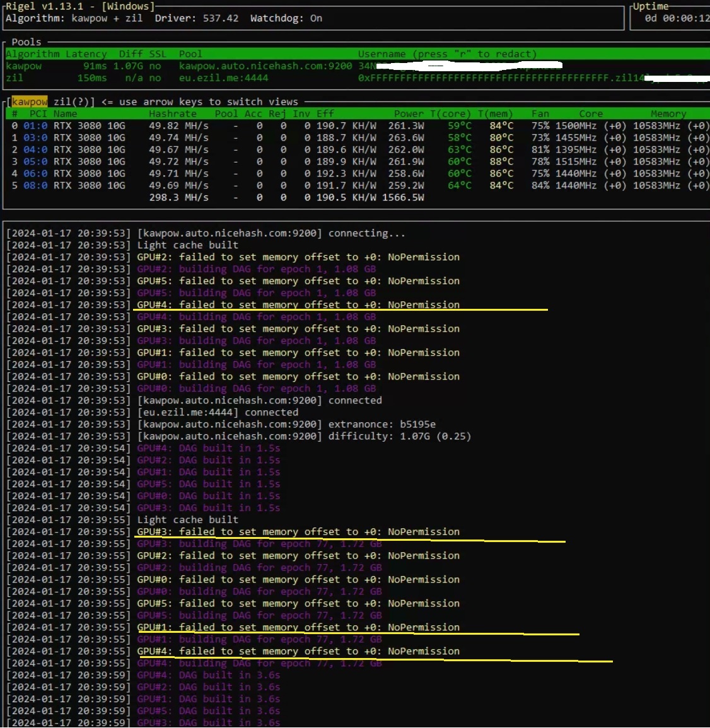Click the 88°C memory temperature
Viewport: 710px width, 728px height.
click(501, 161)
